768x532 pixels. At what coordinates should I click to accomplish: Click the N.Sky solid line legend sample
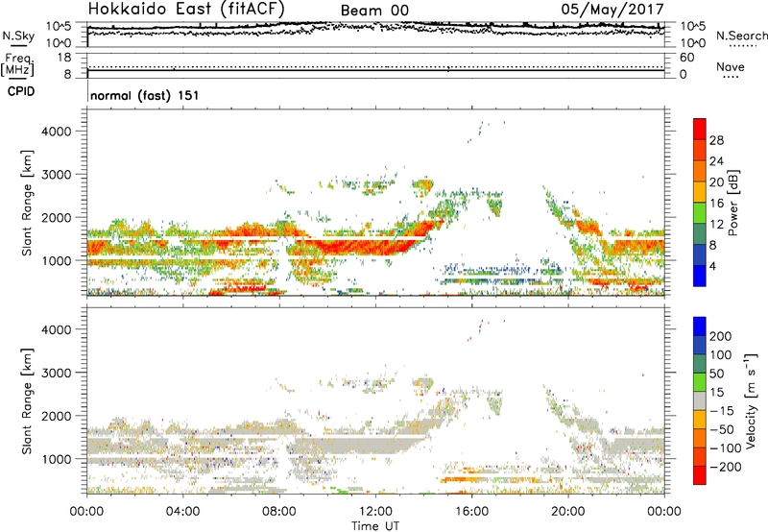coord(18,45)
